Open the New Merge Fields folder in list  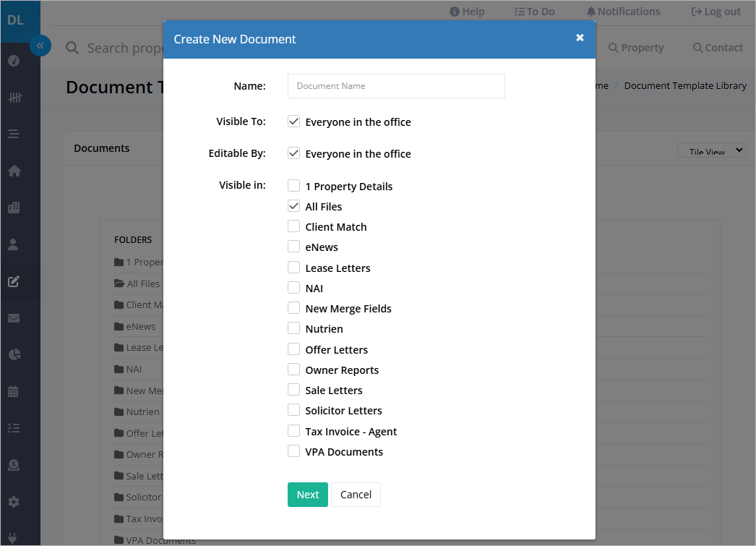pos(139,391)
